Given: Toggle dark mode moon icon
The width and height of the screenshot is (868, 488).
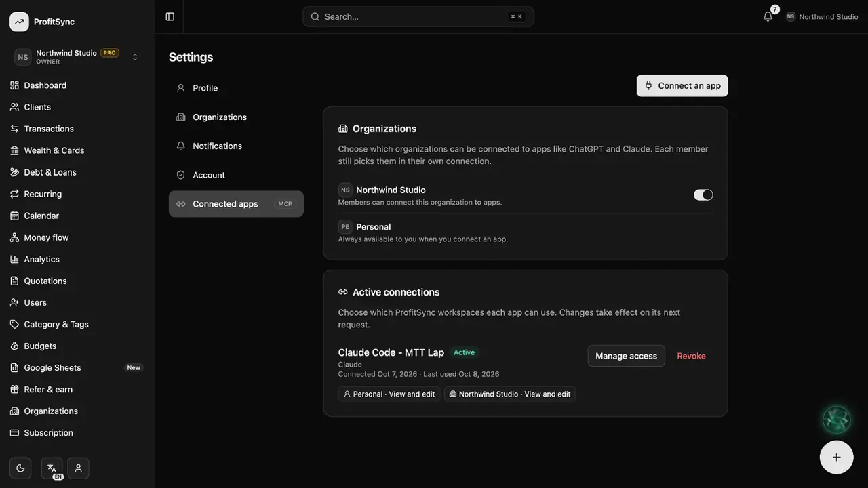Looking at the screenshot, I should click(x=20, y=468).
